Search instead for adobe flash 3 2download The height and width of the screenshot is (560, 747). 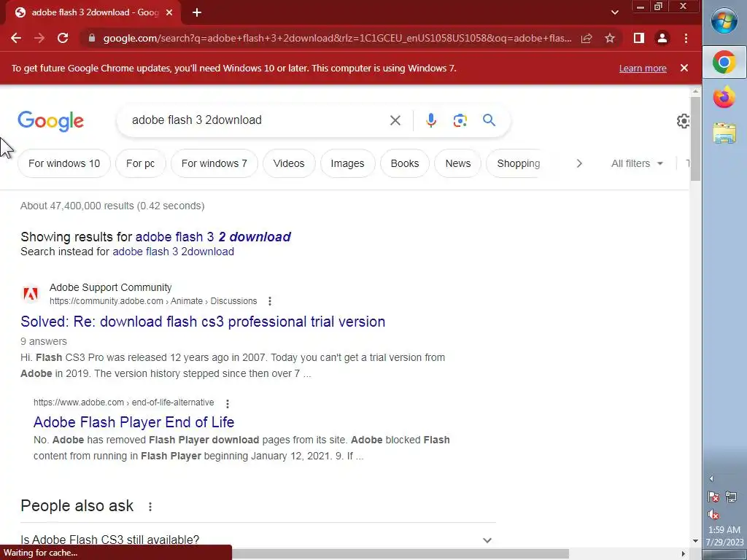pyautogui.click(x=173, y=252)
